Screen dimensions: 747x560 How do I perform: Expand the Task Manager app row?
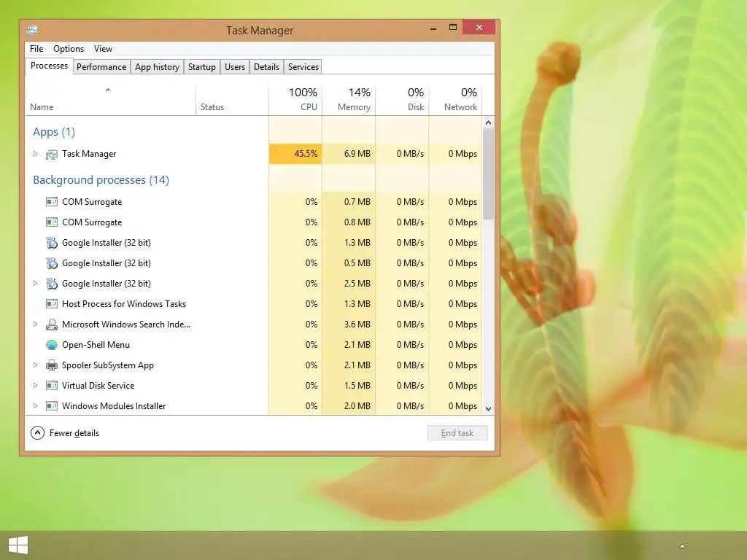[x=35, y=153]
